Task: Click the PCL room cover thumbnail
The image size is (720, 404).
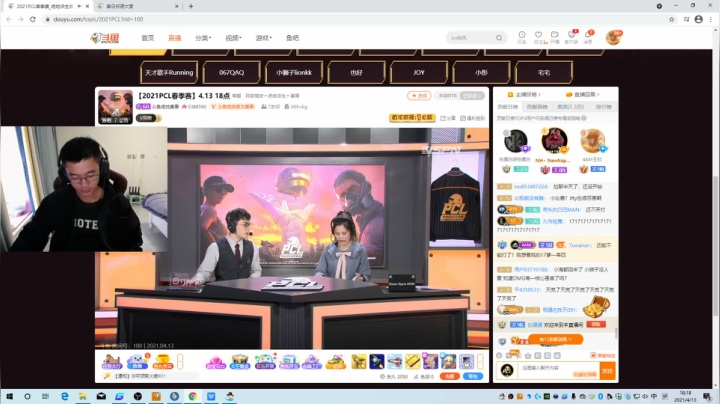Action: [115, 107]
